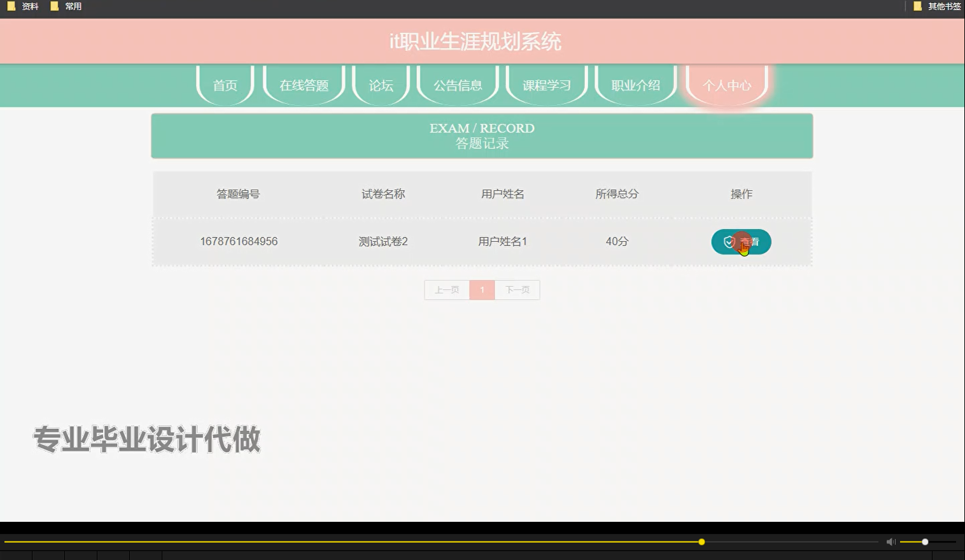Screen dimensions: 965x560
Task: Open the 职业介绍 tab
Action: pos(635,84)
